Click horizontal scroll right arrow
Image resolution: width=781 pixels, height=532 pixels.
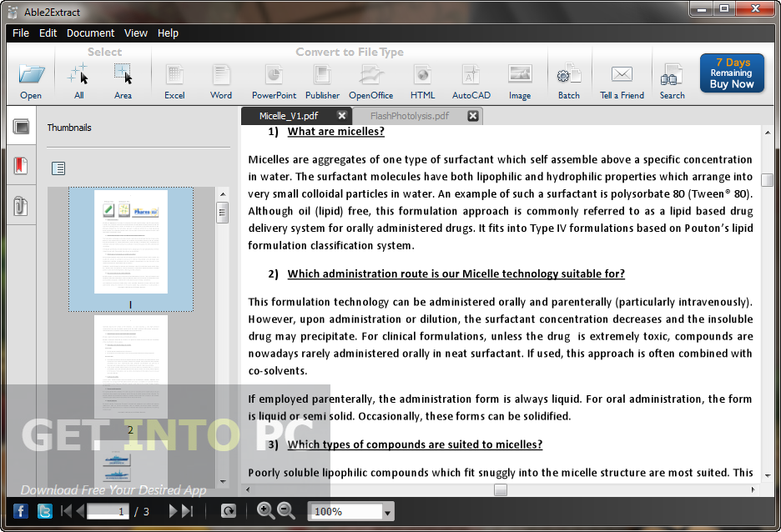pos(753,489)
